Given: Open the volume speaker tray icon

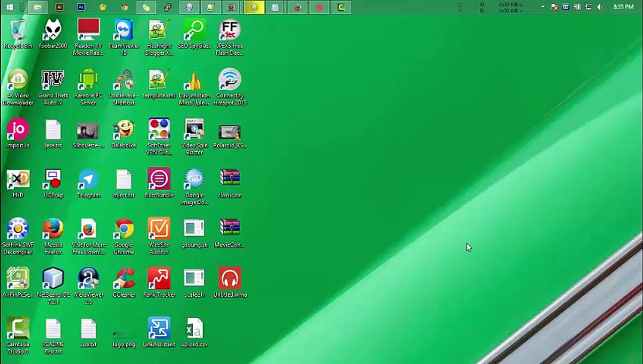Looking at the screenshot, I should click(x=600, y=7).
